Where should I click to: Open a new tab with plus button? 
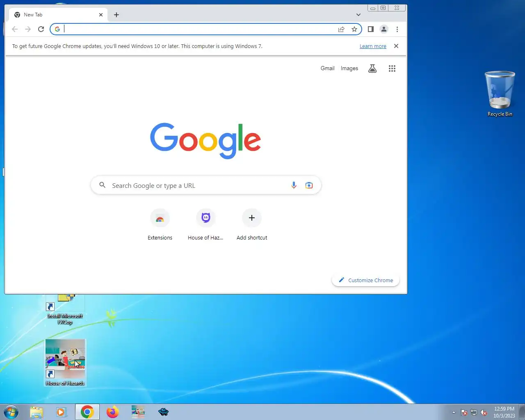pyautogui.click(x=116, y=15)
